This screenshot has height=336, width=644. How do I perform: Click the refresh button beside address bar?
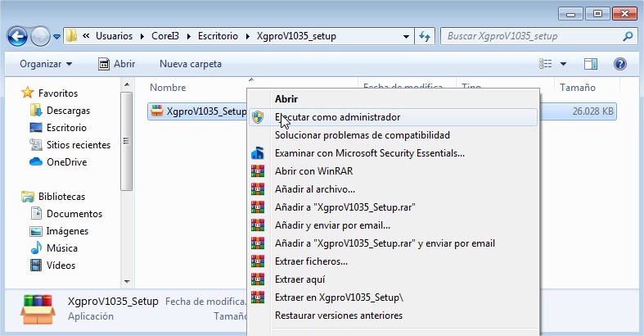(425, 36)
